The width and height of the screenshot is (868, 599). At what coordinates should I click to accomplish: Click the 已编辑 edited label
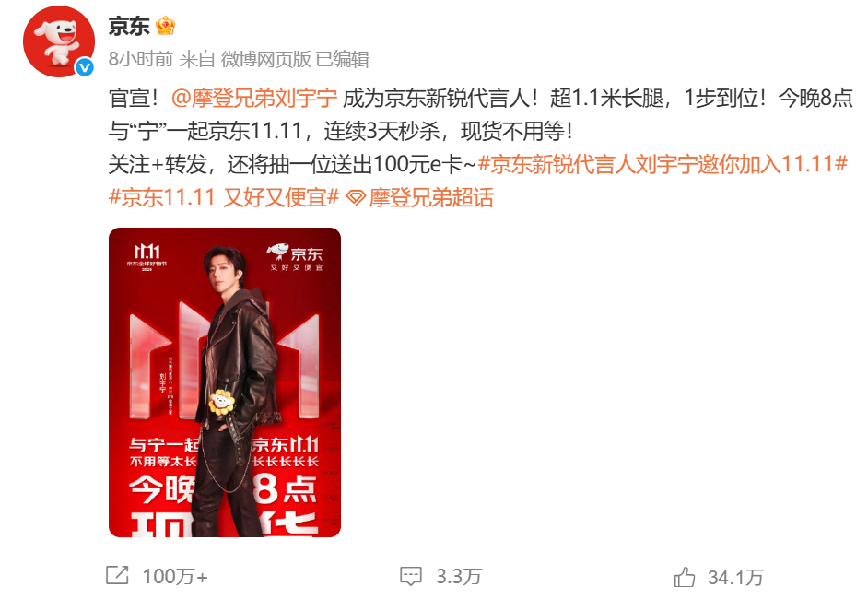342,59
